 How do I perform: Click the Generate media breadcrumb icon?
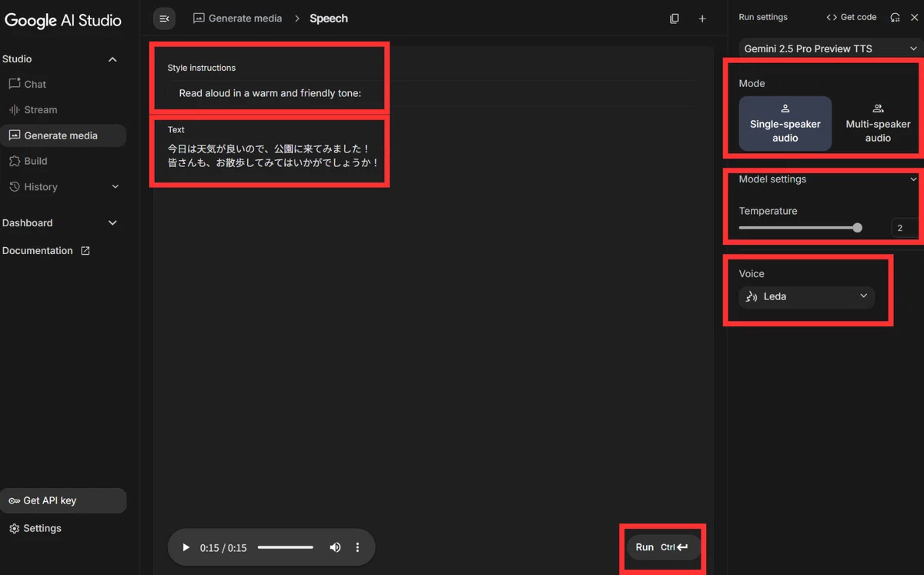point(199,18)
